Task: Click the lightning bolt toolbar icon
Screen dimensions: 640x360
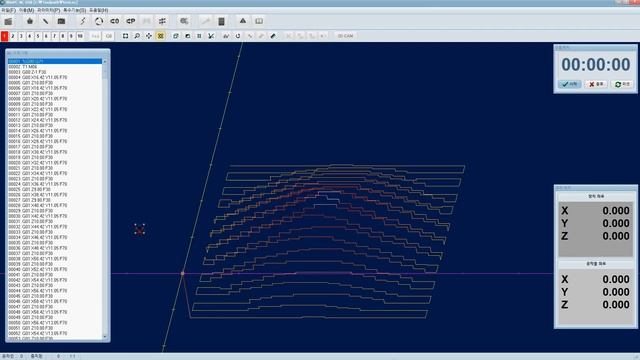Action: [83, 21]
